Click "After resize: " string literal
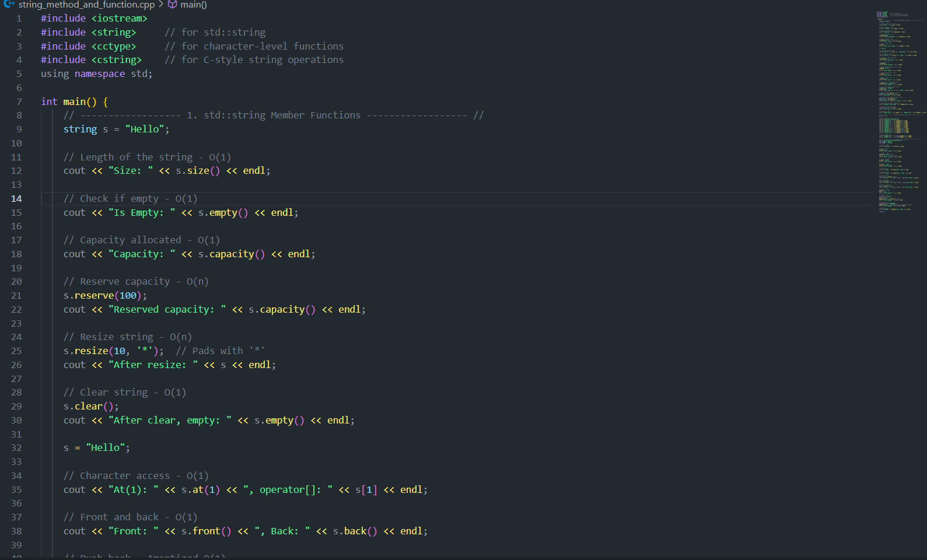 153,365
